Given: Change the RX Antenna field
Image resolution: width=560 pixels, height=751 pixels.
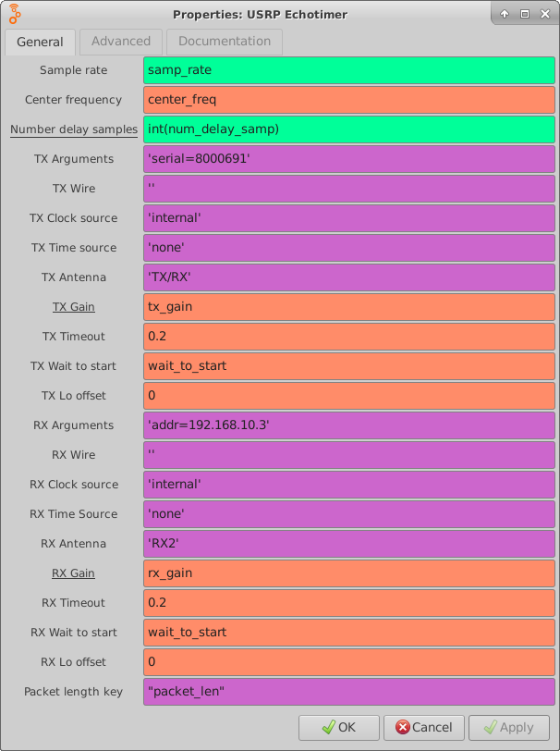Looking at the screenshot, I should [x=349, y=544].
